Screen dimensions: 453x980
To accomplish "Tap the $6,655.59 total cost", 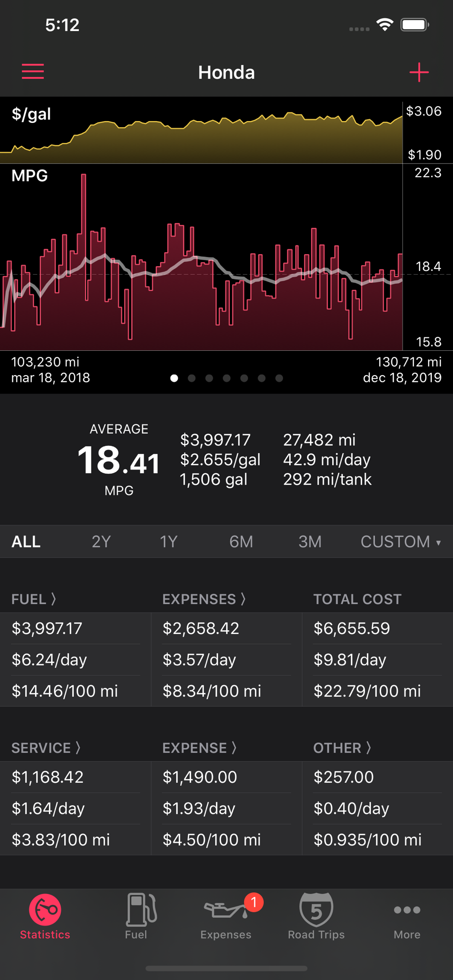I will (351, 628).
